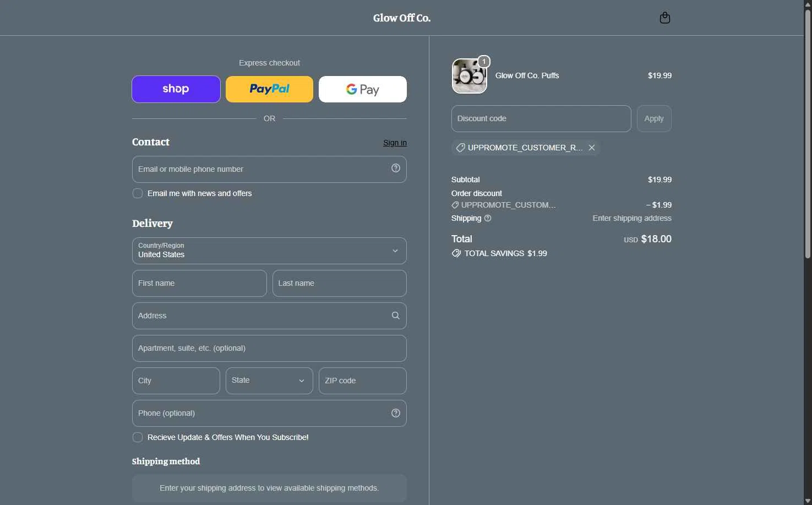Click the shipping info question mark icon
The height and width of the screenshot is (505, 812).
point(488,218)
